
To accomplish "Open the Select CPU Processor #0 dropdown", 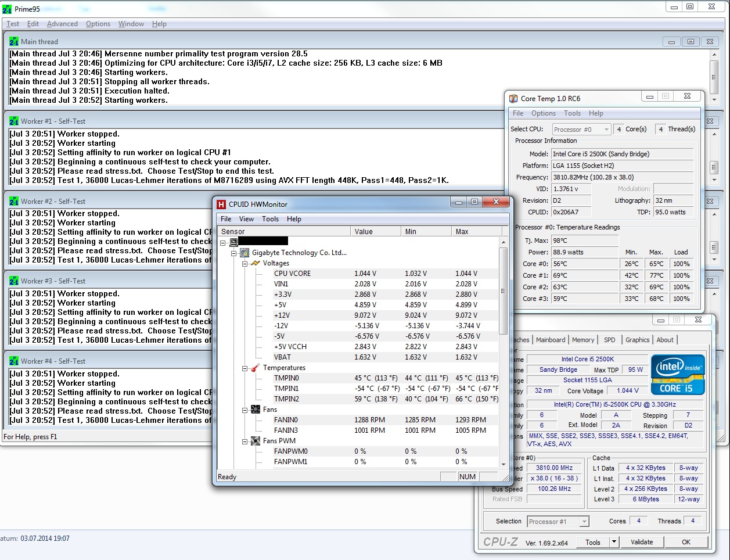I will point(606,130).
